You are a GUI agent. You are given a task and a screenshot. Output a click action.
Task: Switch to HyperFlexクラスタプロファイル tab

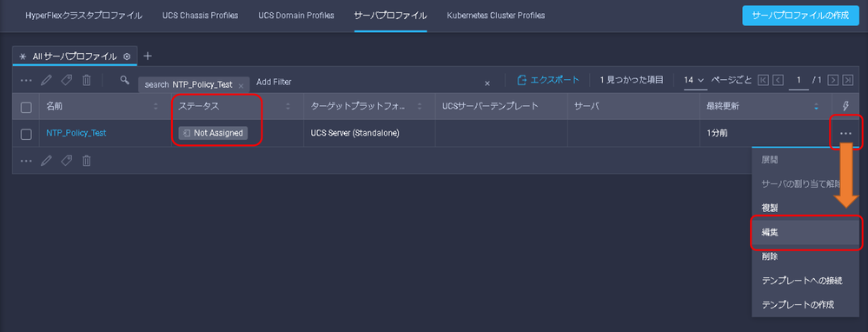click(x=83, y=16)
